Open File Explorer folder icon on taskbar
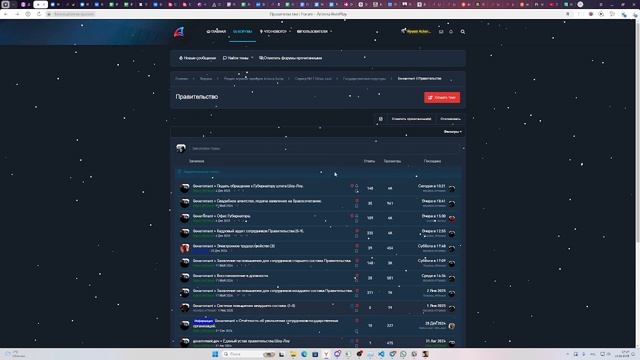Image resolution: width=640 pixels, height=360 pixels. click(293, 354)
